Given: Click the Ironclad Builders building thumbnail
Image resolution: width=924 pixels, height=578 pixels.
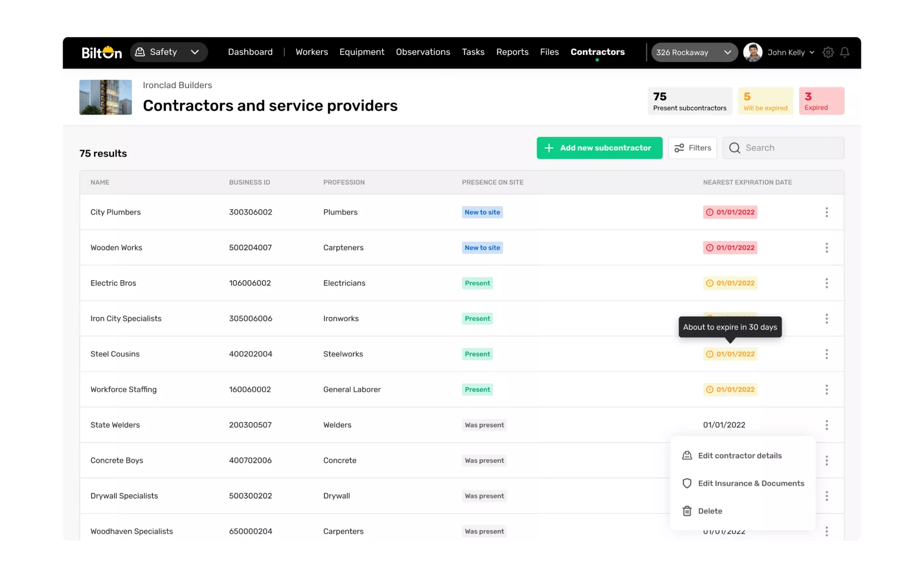Looking at the screenshot, I should pyautogui.click(x=105, y=97).
